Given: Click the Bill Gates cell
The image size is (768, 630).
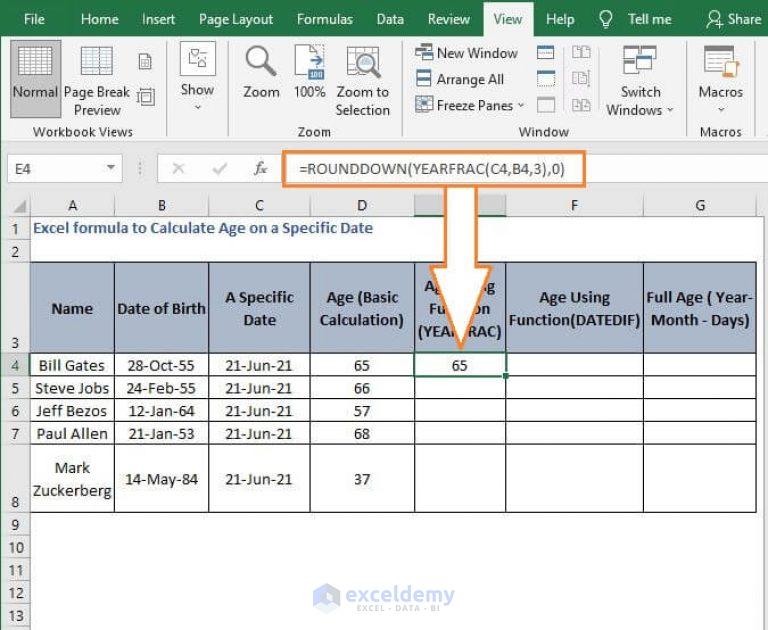Looking at the screenshot, I should point(72,365).
